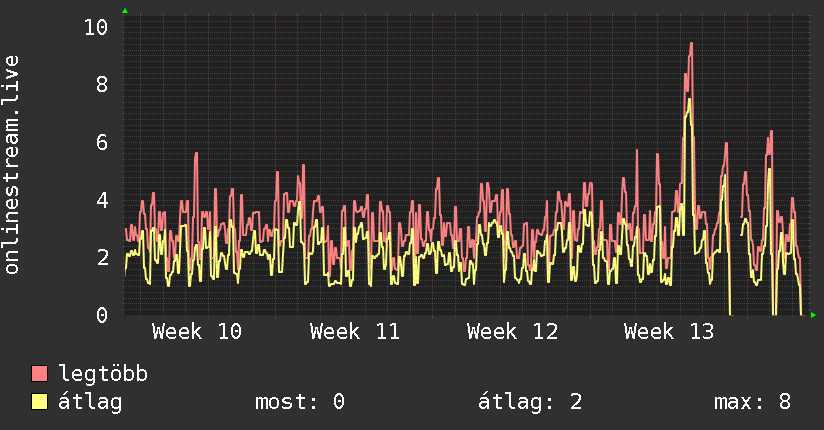Click the green arrow atop y-axis

click(x=125, y=11)
